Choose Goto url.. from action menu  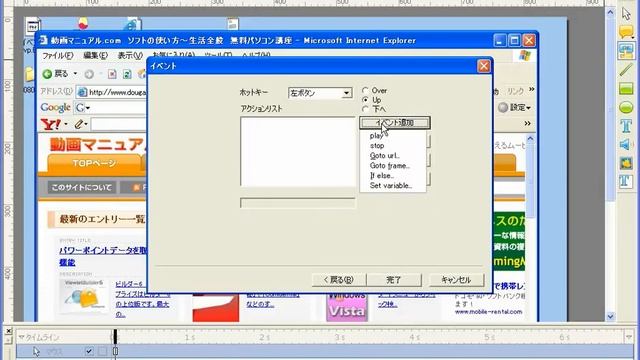pos(392,156)
